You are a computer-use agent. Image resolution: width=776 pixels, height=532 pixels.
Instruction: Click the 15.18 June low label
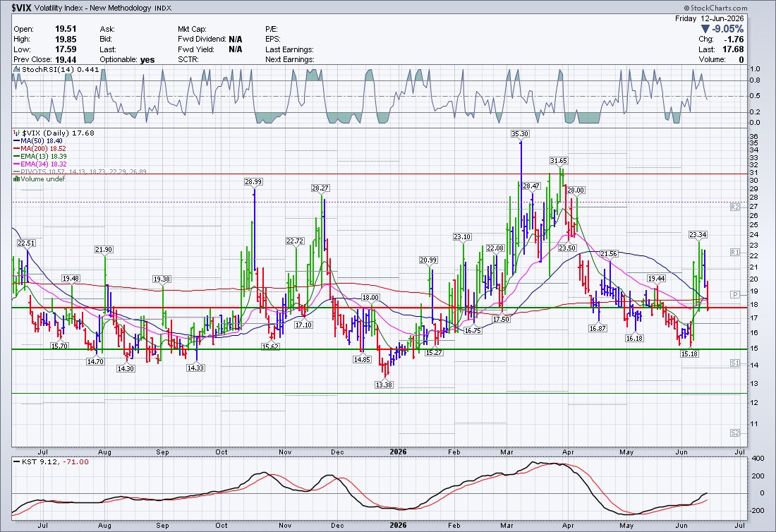pos(689,353)
